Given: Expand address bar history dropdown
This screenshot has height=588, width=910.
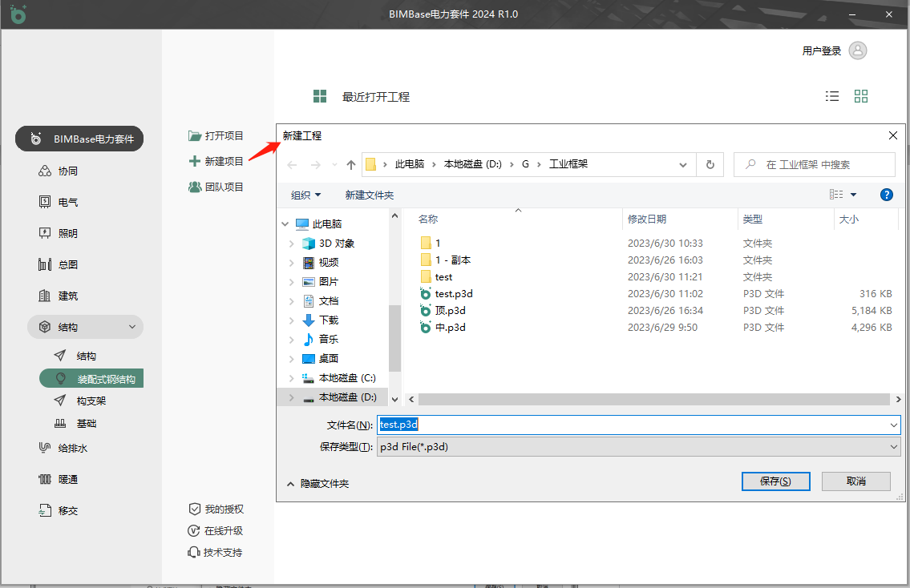Looking at the screenshot, I should coord(683,165).
